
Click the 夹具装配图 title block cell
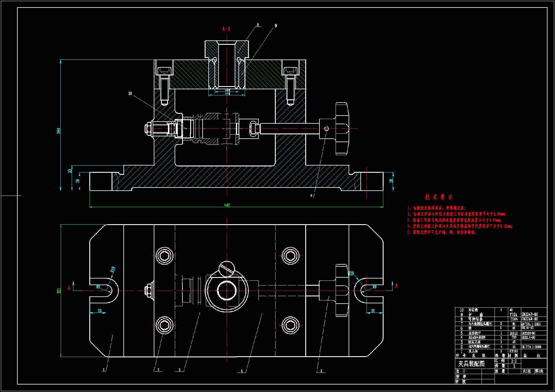coord(471,364)
